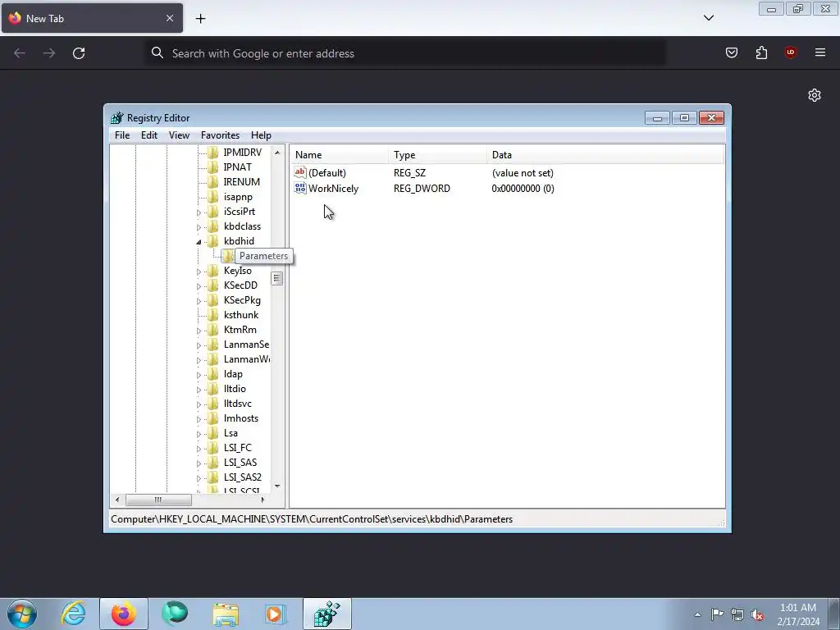Expand the KSecDD key
840x630 pixels.
199,286
